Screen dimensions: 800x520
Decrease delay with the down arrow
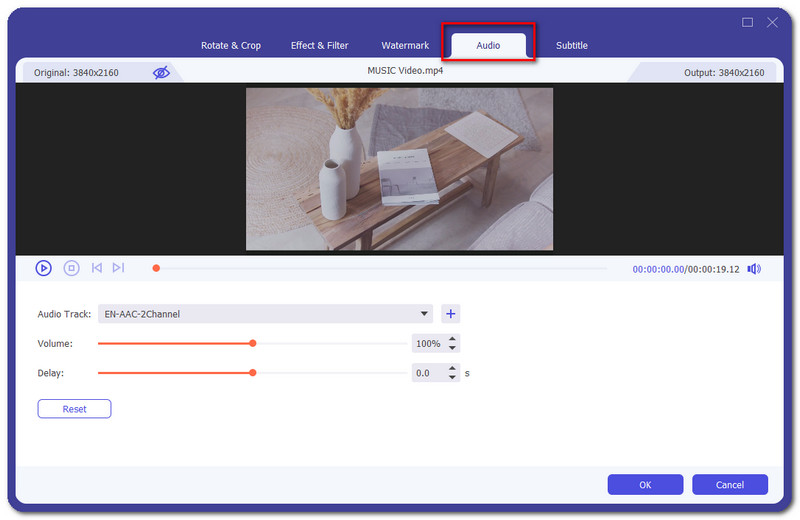[453, 378]
